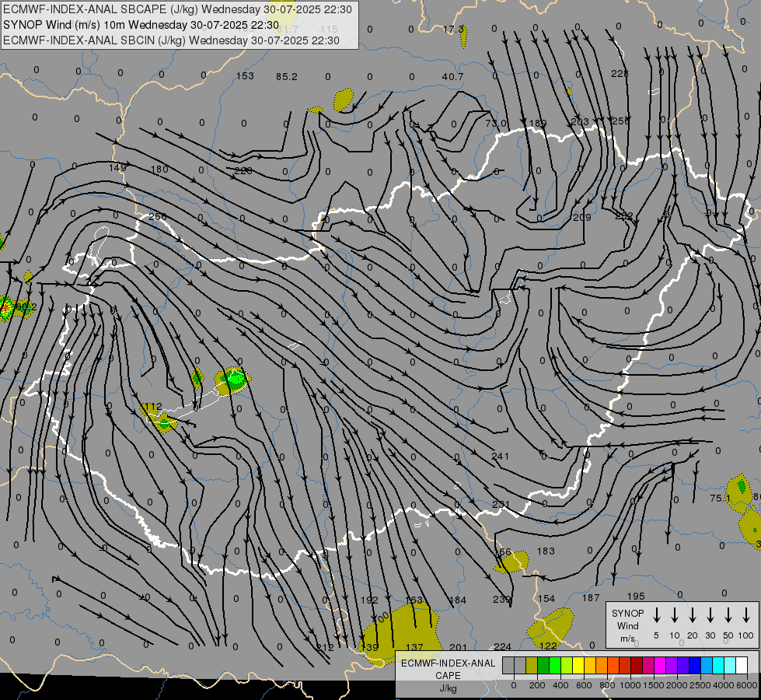The height and width of the screenshot is (700, 761).
Task: Click the CAPE value 85.2
Action: click(x=286, y=77)
